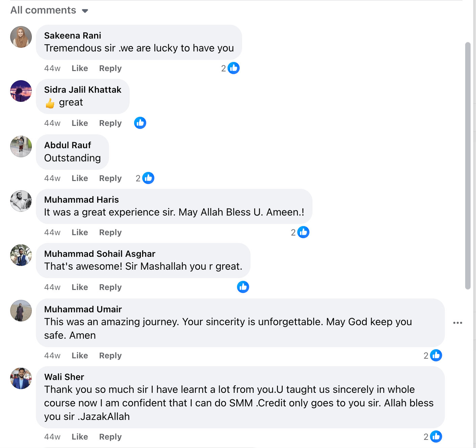Like Wali Sher's comment
This screenshot has width=476, height=448.
point(80,437)
